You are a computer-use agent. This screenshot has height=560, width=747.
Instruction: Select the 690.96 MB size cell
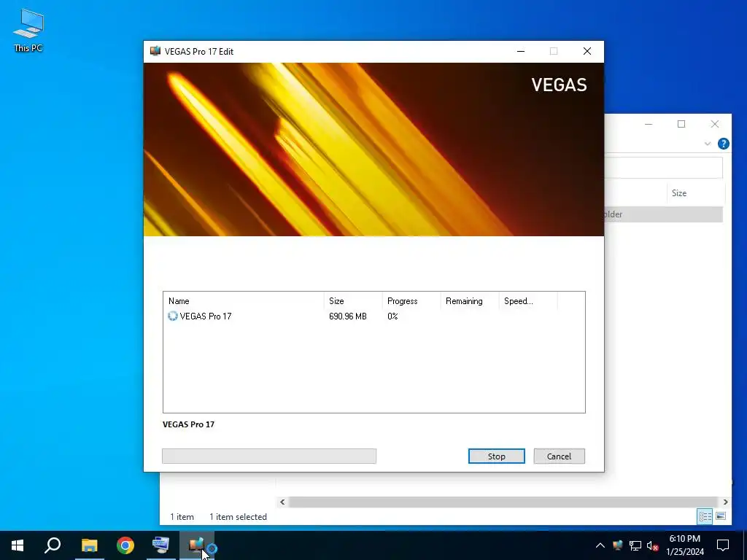348,316
